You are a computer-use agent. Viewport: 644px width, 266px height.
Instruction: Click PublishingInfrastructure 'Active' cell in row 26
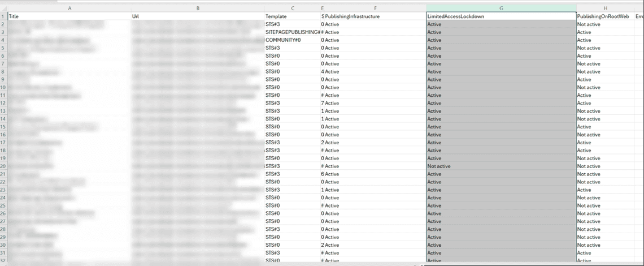click(x=376, y=213)
